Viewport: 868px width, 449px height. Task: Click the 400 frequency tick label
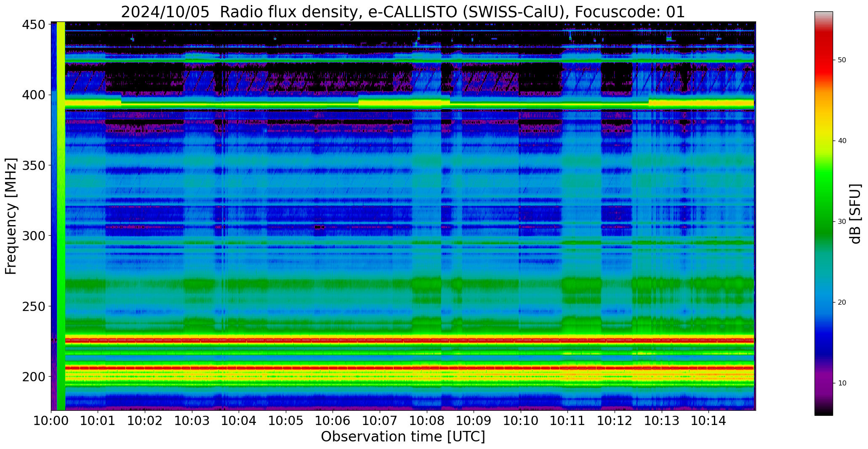tap(34, 95)
